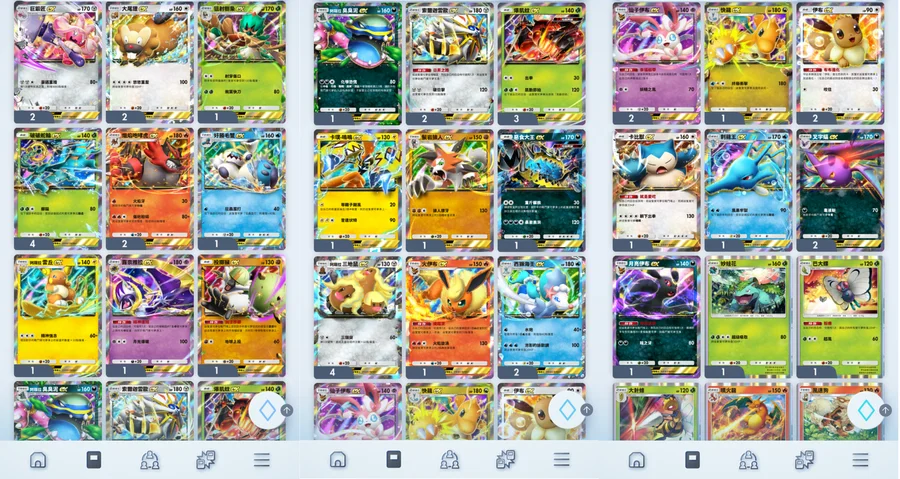Select the Snorlax ex card
This screenshot has height=479, width=900.
coord(656,190)
